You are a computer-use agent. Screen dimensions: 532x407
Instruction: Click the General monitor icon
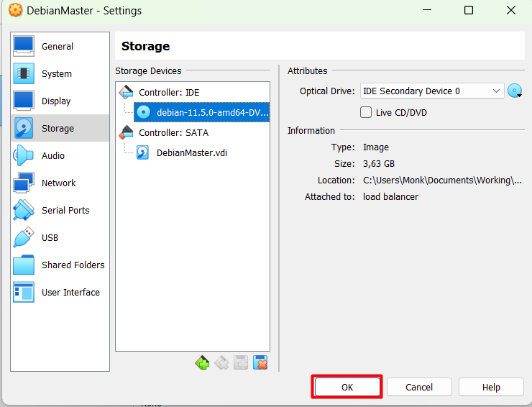click(24, 46)
